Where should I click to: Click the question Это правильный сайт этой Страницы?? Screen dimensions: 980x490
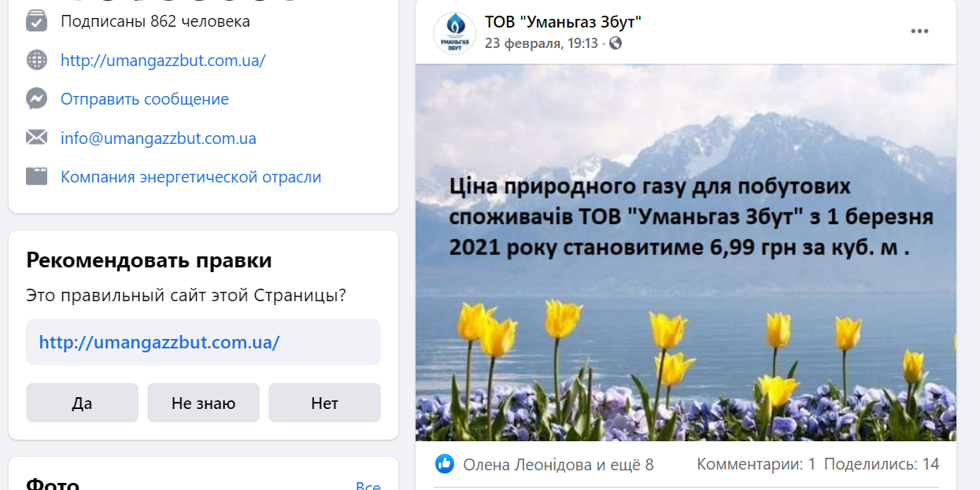pos(186,296)
